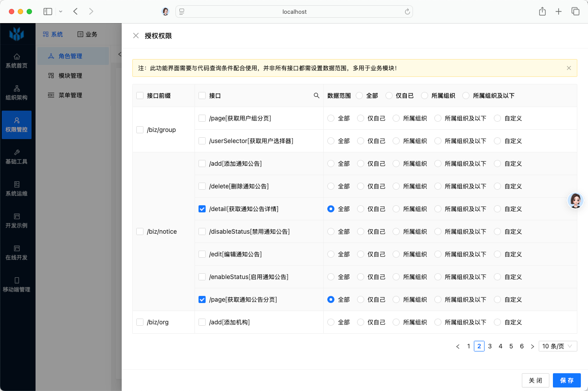Open 系统运维 in the sidebar
Screen dimensions: 588x391
(16, 189)
